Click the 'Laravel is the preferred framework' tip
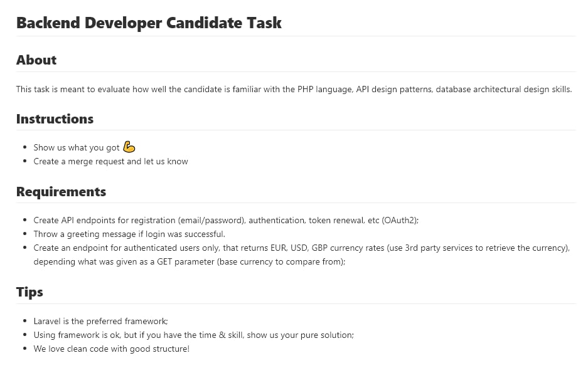This screenshot has height=368, width=588. [100, 321]
